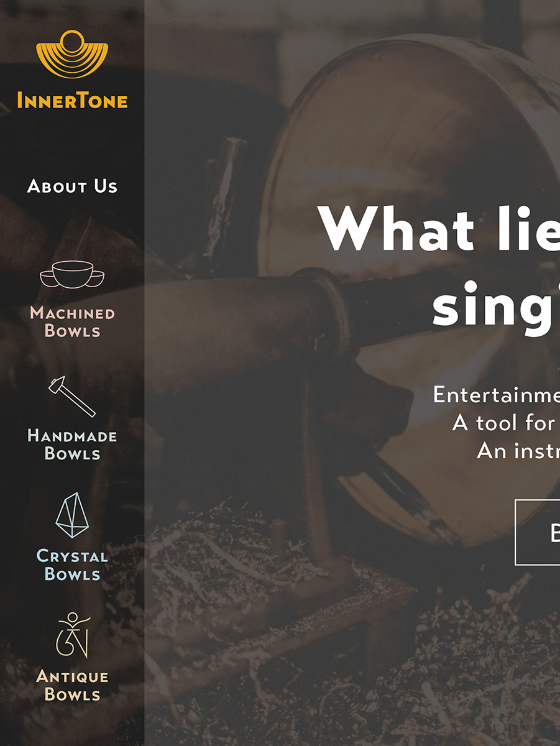Navigate to Antique Bowls text label
This screenshot has width=560, height=746.
pyautogui.click(x=72, y=685)
